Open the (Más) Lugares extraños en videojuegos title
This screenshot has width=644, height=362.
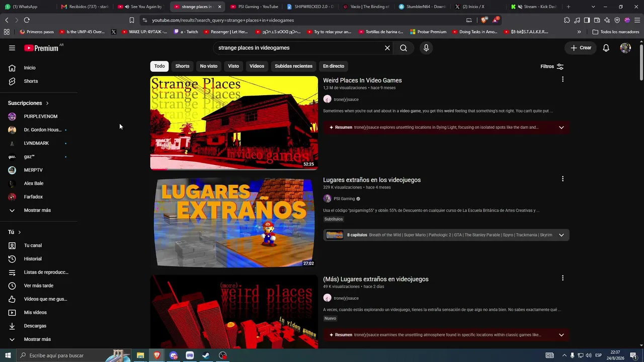point(376,279)
